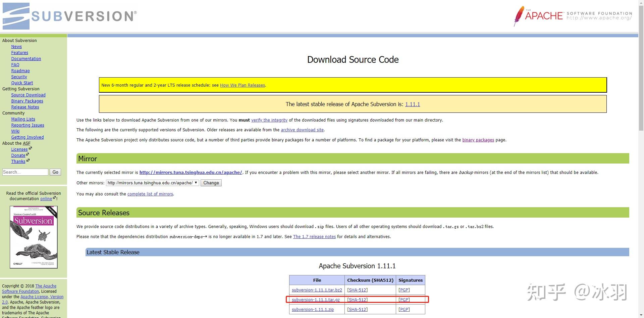Open the Wiki link
The width and height of the screenshot is (644, 318).
15,131
